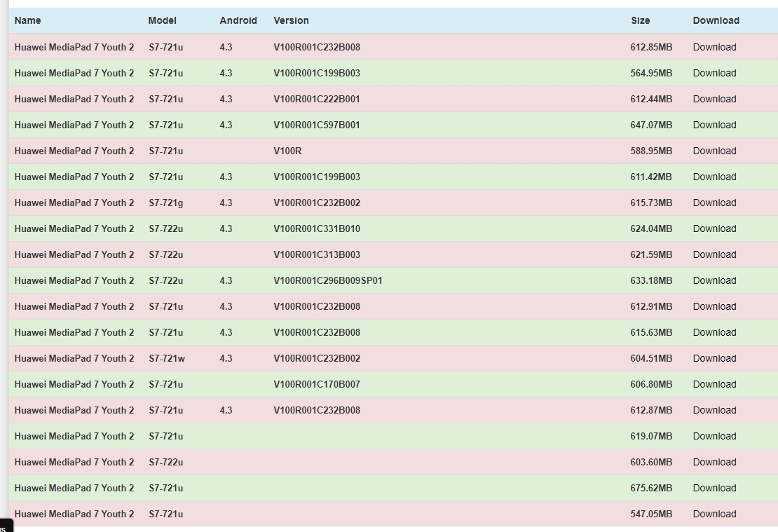Screen dimensions: 778x532
Task: Select version text V100R001C313B003
Action: 317,254
